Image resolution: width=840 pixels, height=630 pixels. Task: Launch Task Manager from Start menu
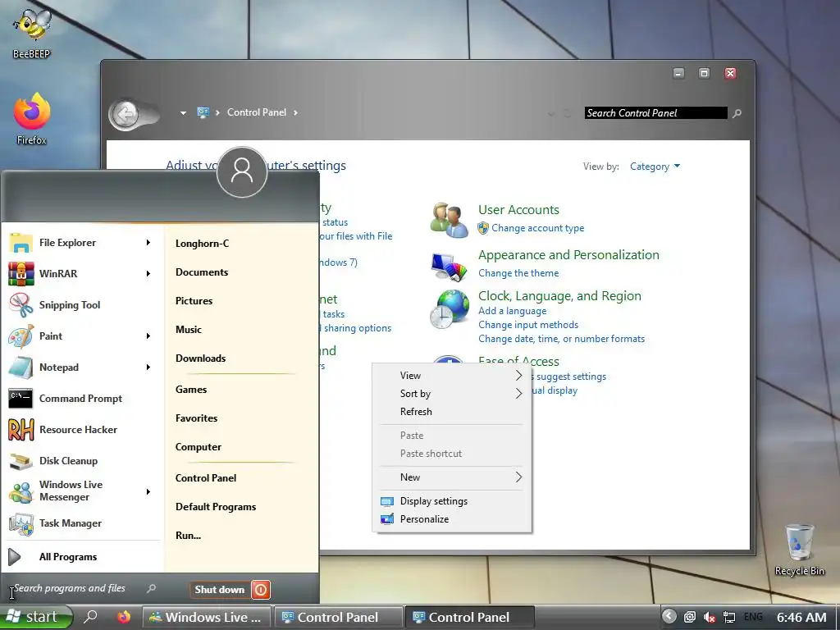coord(80,523)
